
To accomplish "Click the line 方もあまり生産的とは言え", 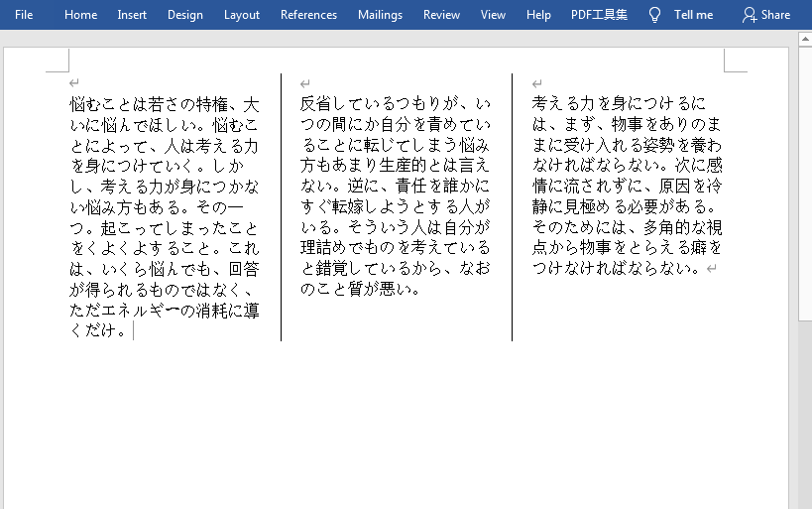I will (396, 165).
